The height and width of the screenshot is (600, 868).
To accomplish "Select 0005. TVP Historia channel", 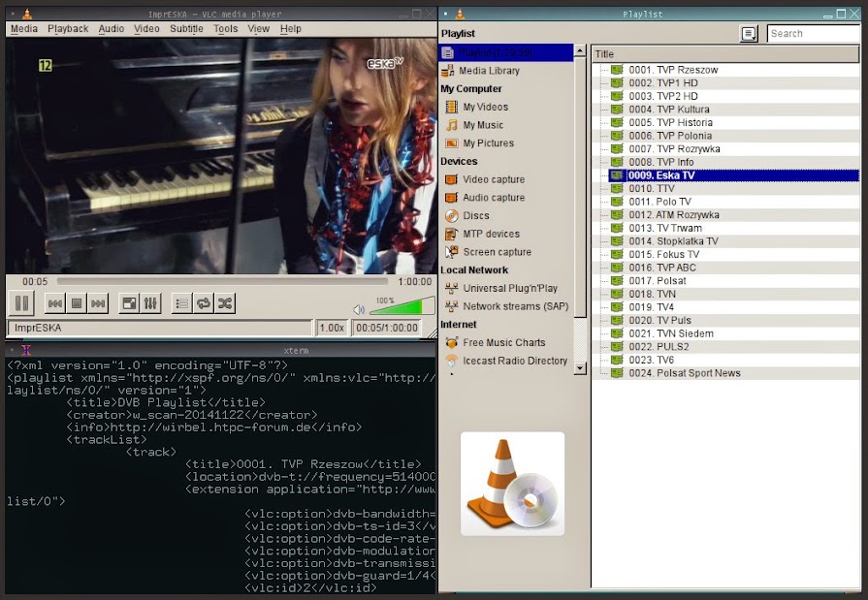I will coord(725,123).
